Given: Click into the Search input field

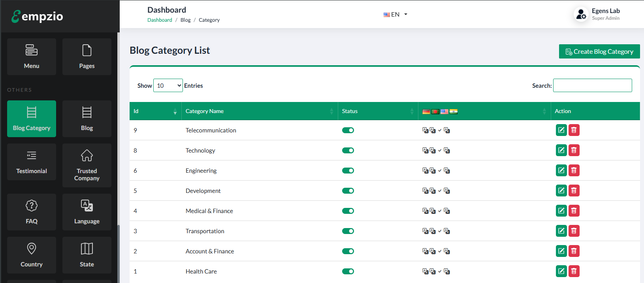Looking at the screenshot, I should pos(592,85).
